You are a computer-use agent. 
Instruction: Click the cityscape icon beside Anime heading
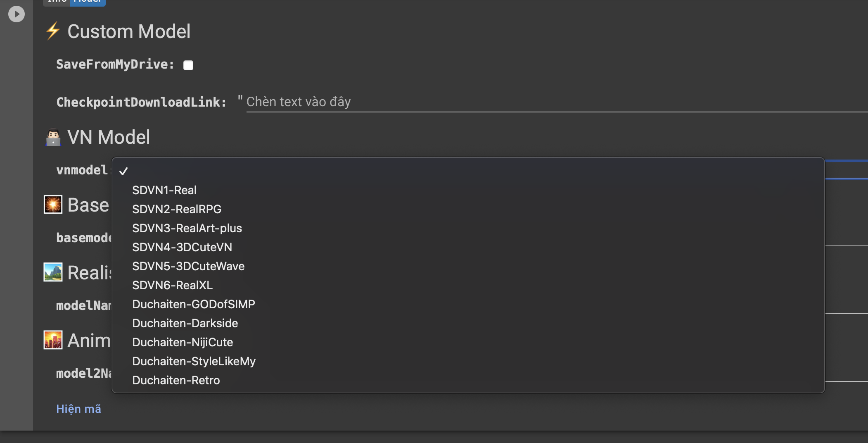[x=53, y=340]
